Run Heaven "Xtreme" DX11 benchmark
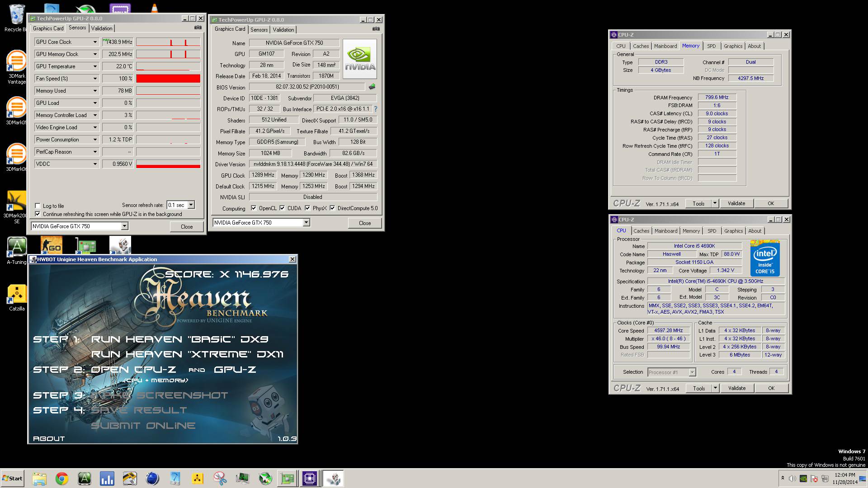Image resolution: width=868 pixels, height=488 pixels. [x=187, y=354]
